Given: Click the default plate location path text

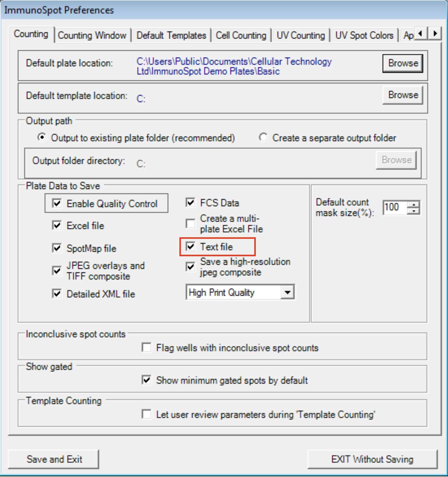Looking at the screenshot, I should 234,66.
